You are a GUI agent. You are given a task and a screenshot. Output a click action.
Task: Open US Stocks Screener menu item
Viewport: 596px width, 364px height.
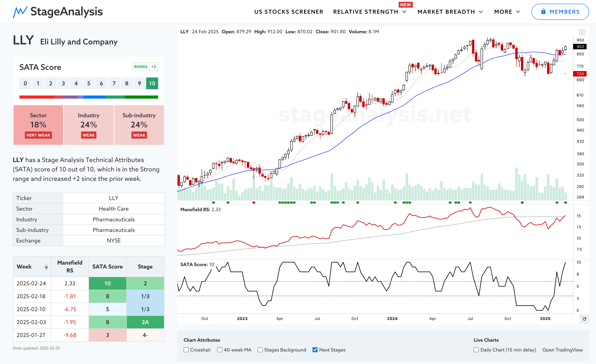[289, 12]
